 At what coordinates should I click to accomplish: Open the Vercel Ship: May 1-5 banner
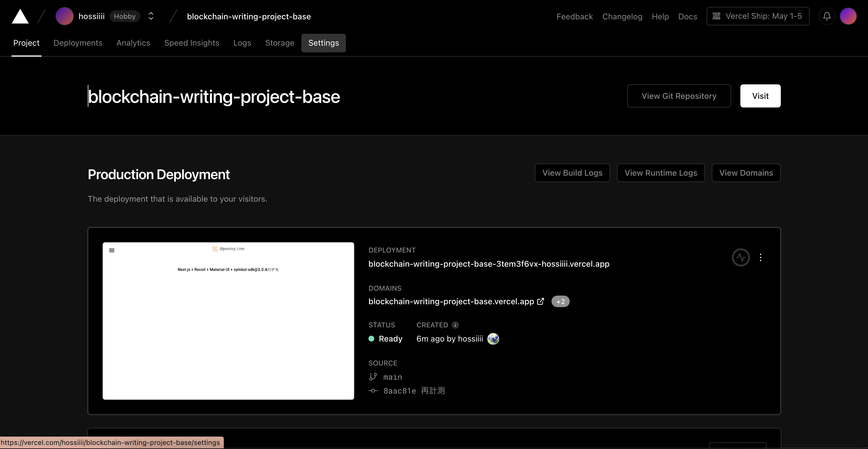pos(757,16)
